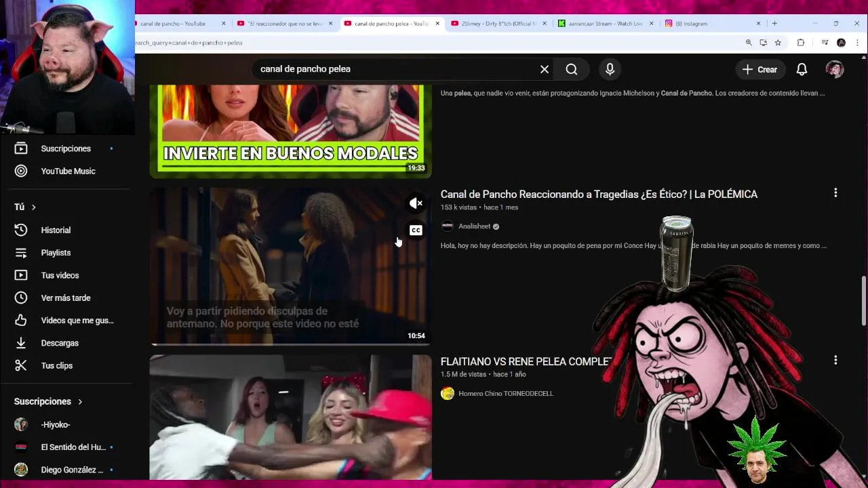Open the media controls icon in browser toolbar
The height and width of the screenshot is (488, 868).
pyautogui.click(x=825, y=43)
